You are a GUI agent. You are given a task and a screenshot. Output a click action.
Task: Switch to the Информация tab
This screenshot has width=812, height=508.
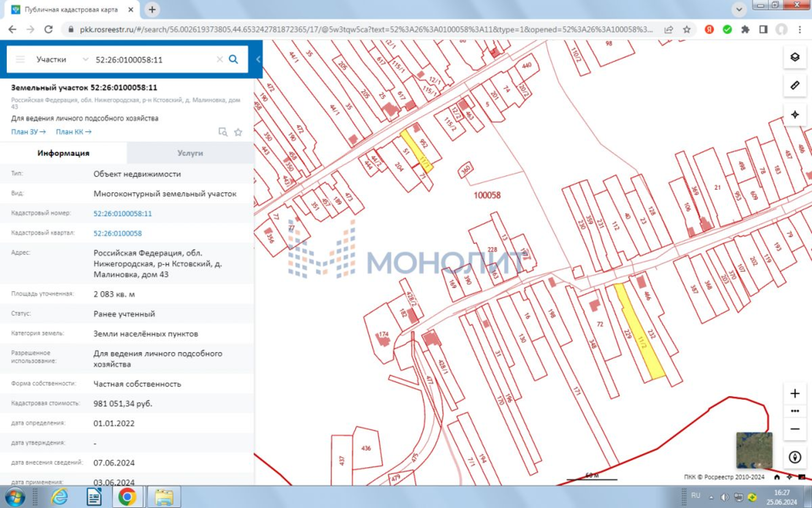[x=63, y=153]
